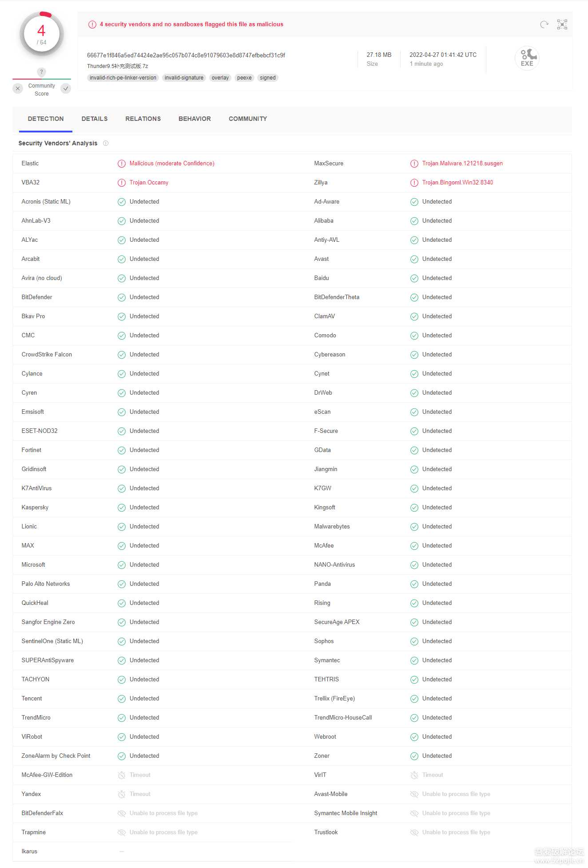
Task: Open the graph view icon in banner
Action: (562, 24)
